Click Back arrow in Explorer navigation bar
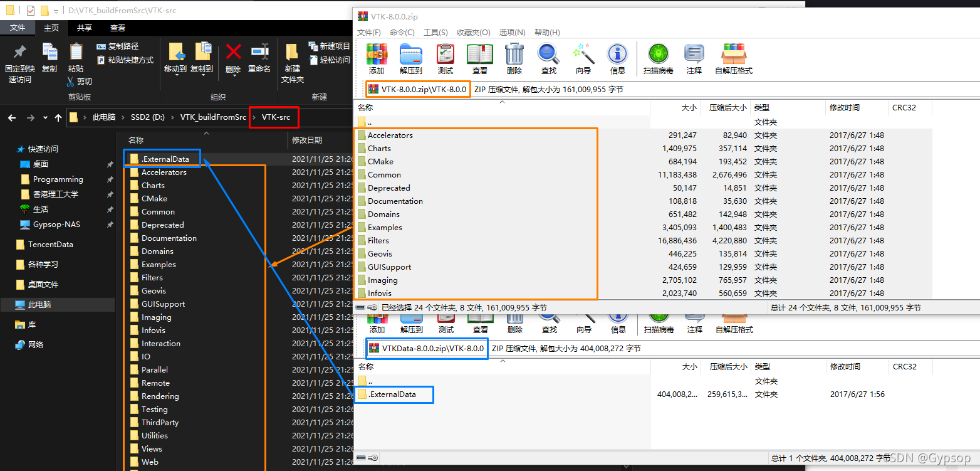Screen dimensions: 980x471 coord(12,117)
